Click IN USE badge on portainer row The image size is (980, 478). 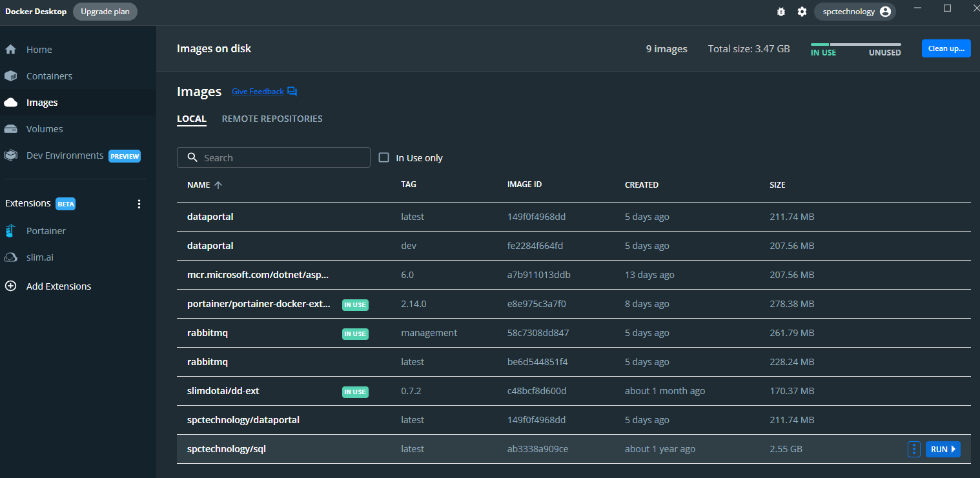coord(355,304)
